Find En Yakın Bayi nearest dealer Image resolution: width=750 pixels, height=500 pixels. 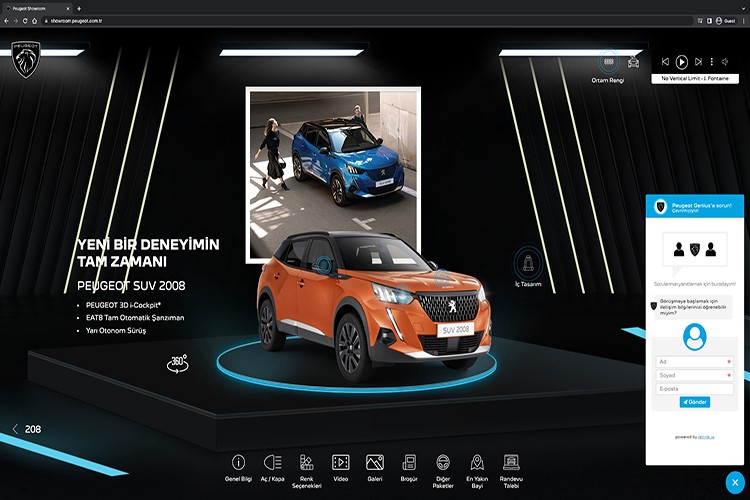(477, 472)
